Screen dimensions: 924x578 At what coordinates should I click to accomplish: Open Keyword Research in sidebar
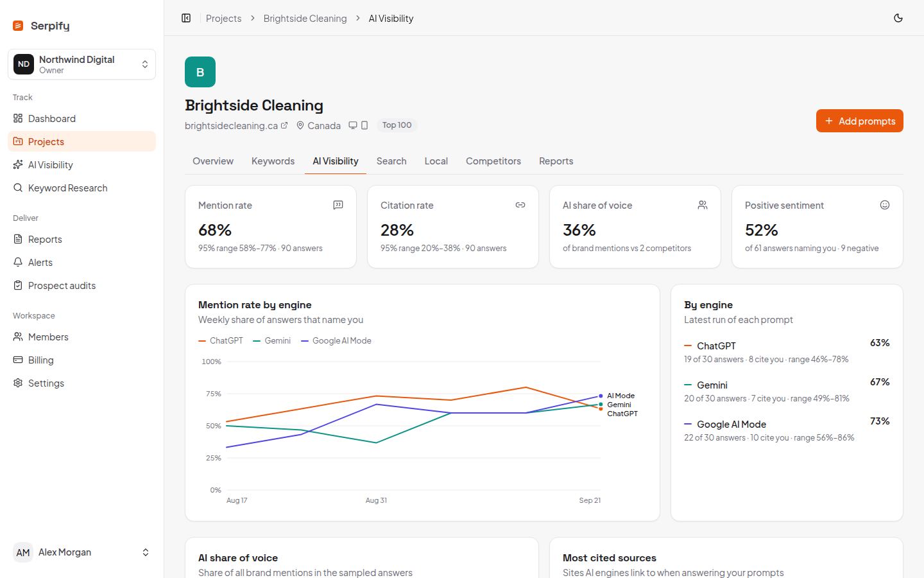81,188
